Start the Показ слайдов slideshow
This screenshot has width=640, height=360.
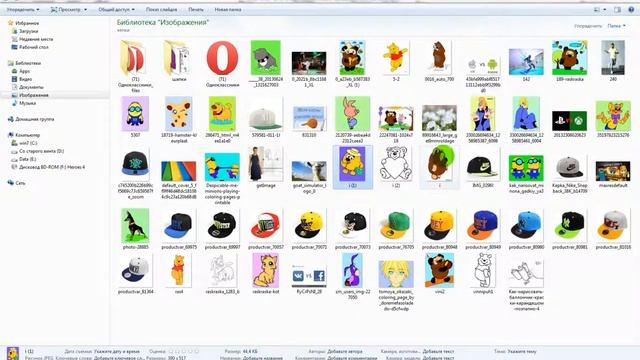tap(162, 9)
